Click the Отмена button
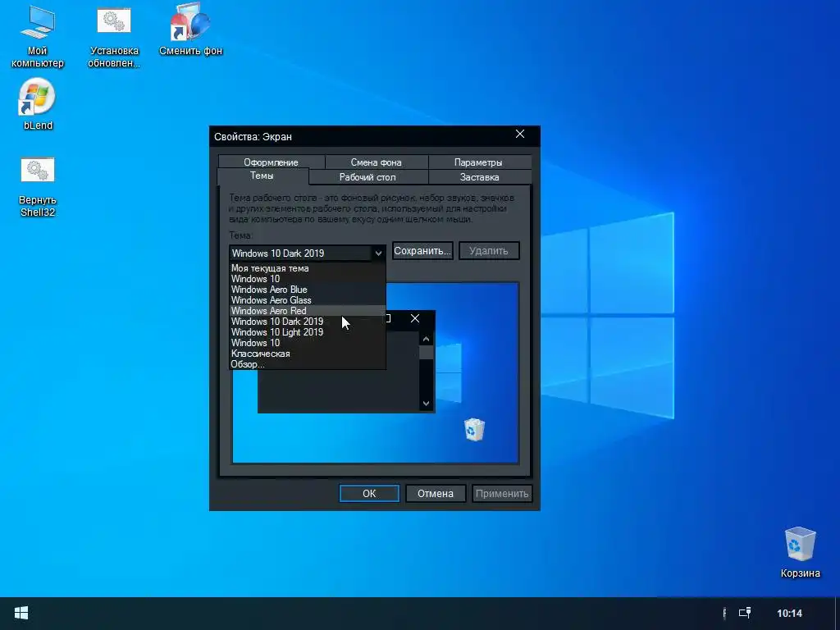The width and height of the screenshot is (840, 630). click(x=436, y=493)
